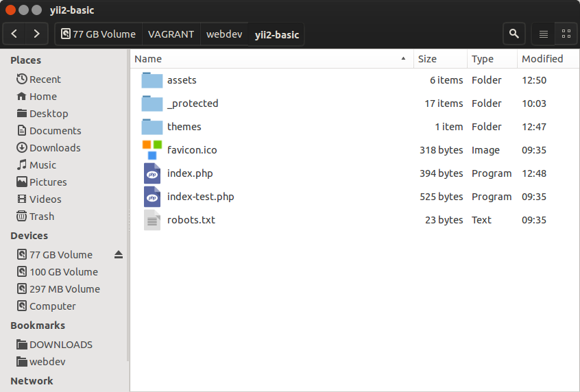Switch to icon grid view
This screenshot has width=580, height=392.
566,34
